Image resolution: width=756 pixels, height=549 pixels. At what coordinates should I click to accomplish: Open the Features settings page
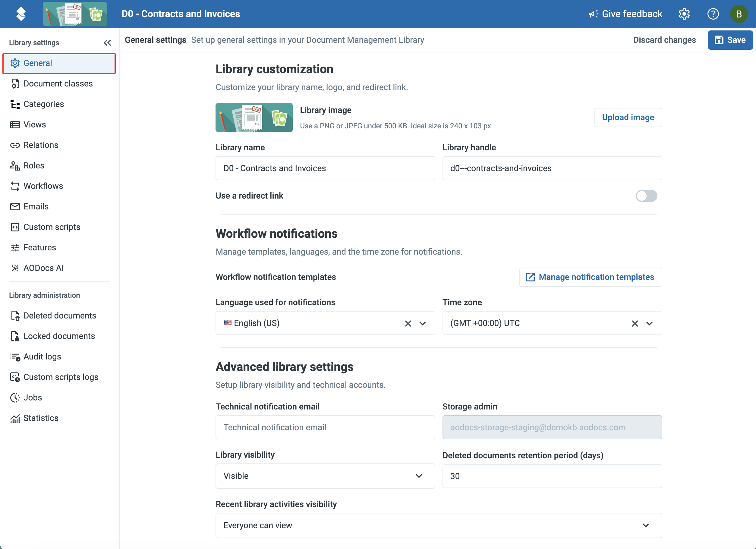coord(59,247)
